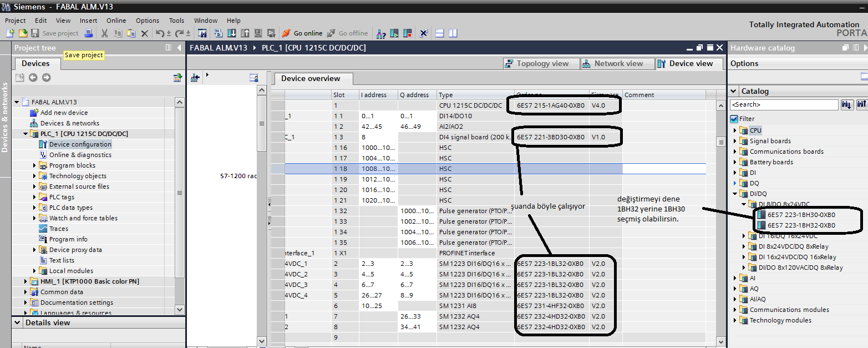The height and width of the screenshot is (348, 868).
Task: Click the Accessible devices toolbar icon
Action: pos(382,33)
